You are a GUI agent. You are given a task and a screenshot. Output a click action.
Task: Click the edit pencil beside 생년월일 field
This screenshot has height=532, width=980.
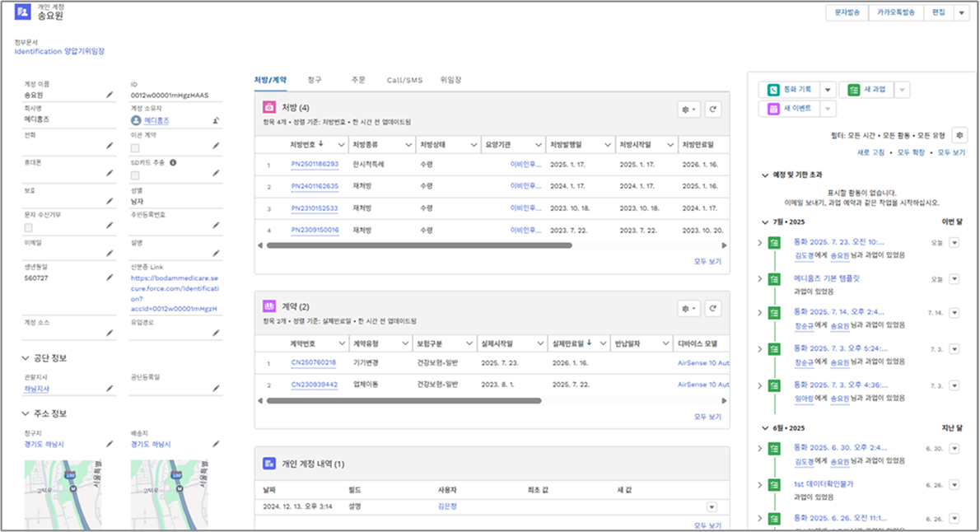[x=110, y=278]
